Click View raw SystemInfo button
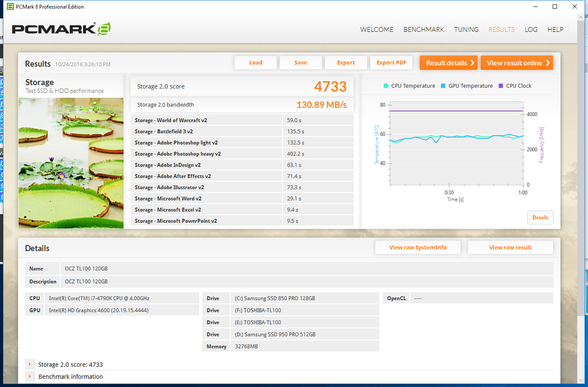 click(418, 247)
